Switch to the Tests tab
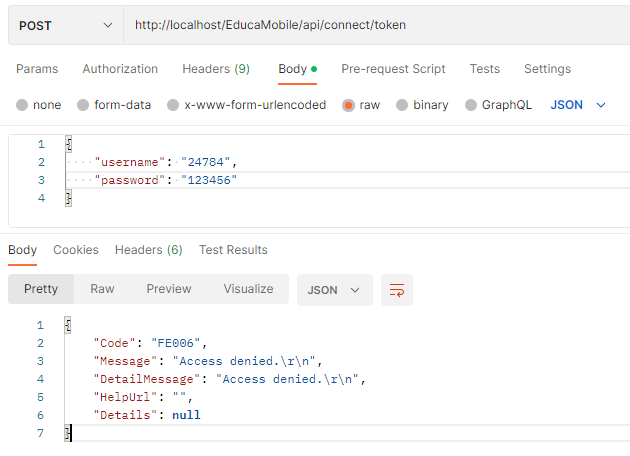 point(485,69)
